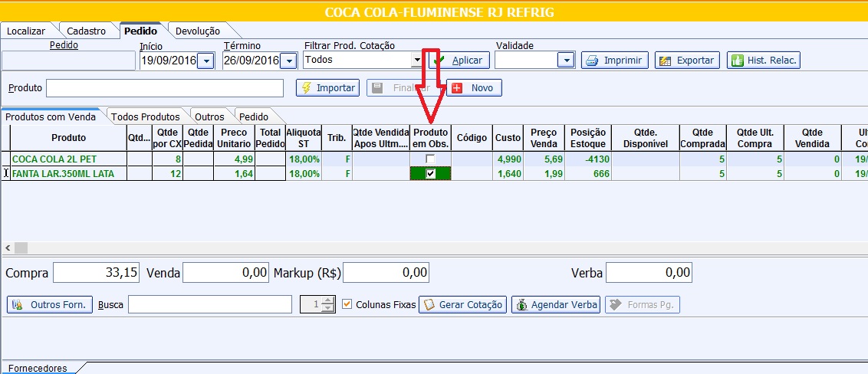Click unit price 4,99 cell
The width and height of the screenshot is (868, 374).
(234, 159)
